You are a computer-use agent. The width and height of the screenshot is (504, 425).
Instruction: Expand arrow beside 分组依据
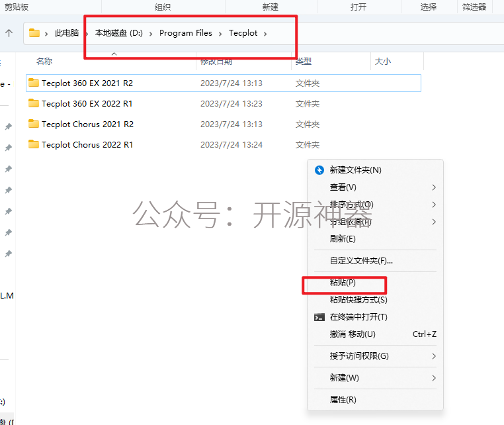point(434,222)
